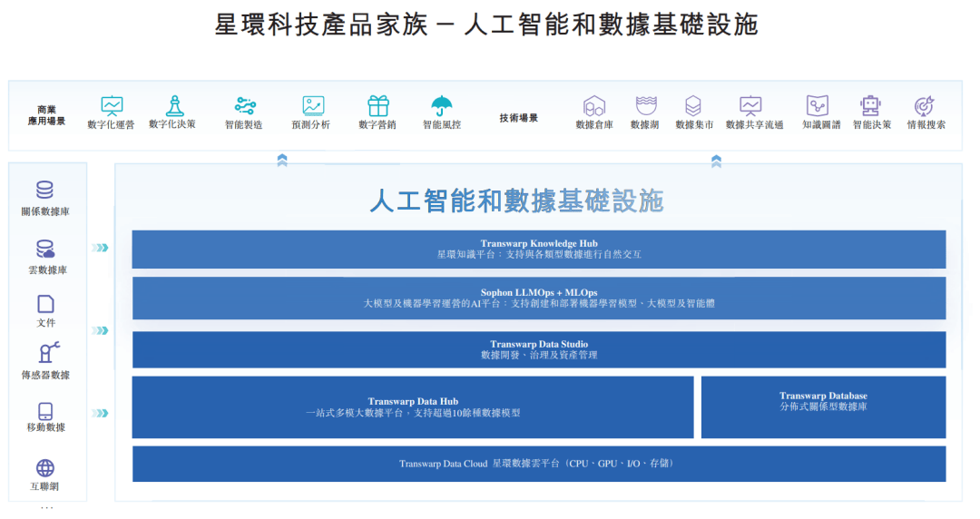Viewport: 980px width, 519px height.
Task: Click the up chevron below 預測分析
Action: coord(282,161)
